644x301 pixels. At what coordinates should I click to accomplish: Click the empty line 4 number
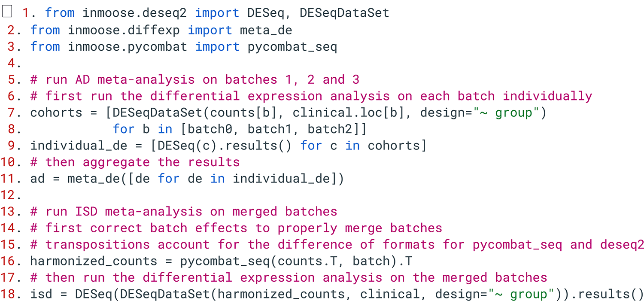pos(11,63)
